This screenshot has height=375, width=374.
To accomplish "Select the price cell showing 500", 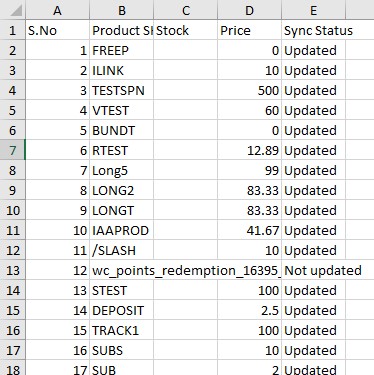I will (x=249, y=90).
